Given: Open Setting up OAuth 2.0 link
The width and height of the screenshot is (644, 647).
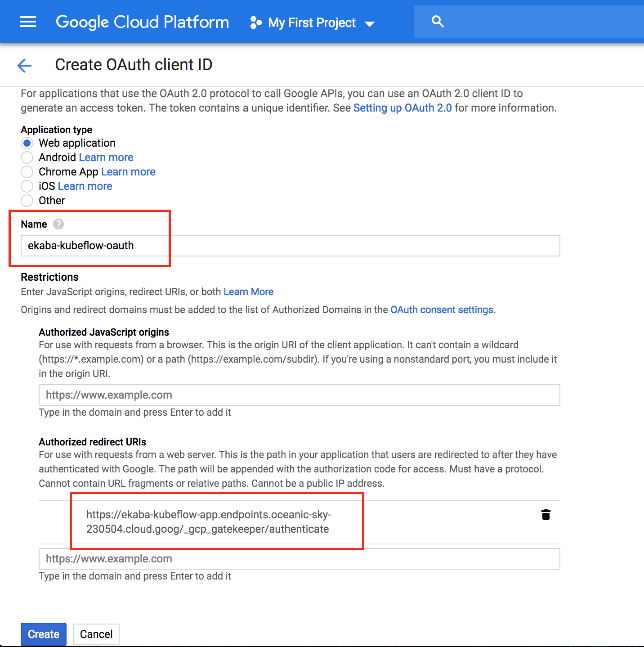Looking at the screenshot, I should click(x=402, y=108).
